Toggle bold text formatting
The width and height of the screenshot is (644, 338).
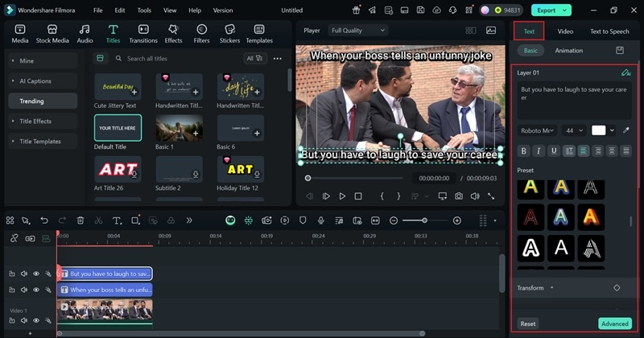(523, 150)
